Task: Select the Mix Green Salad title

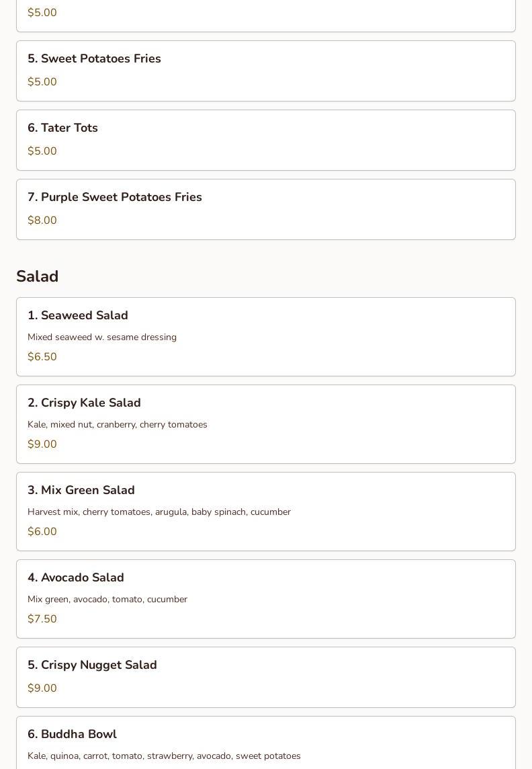Action: [x=81, y=490]
